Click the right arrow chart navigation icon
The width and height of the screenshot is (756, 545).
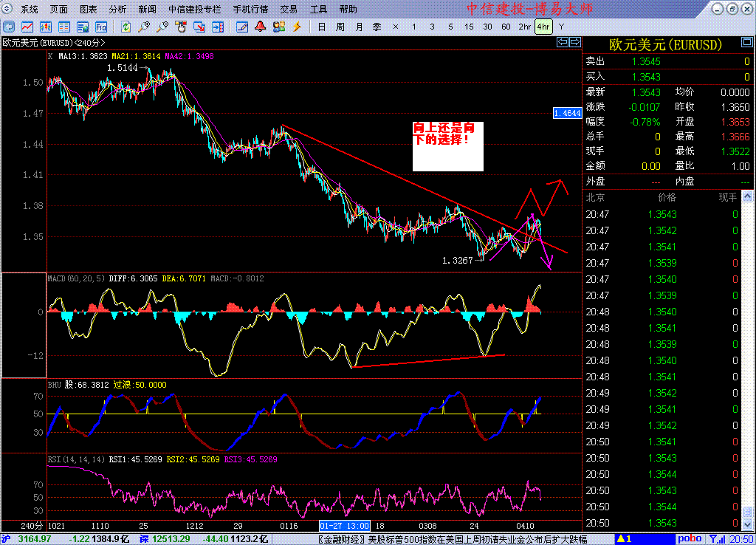tap(575, 42)
